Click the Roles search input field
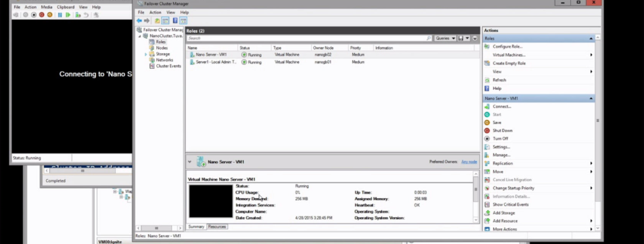 (x=306, y=38)
